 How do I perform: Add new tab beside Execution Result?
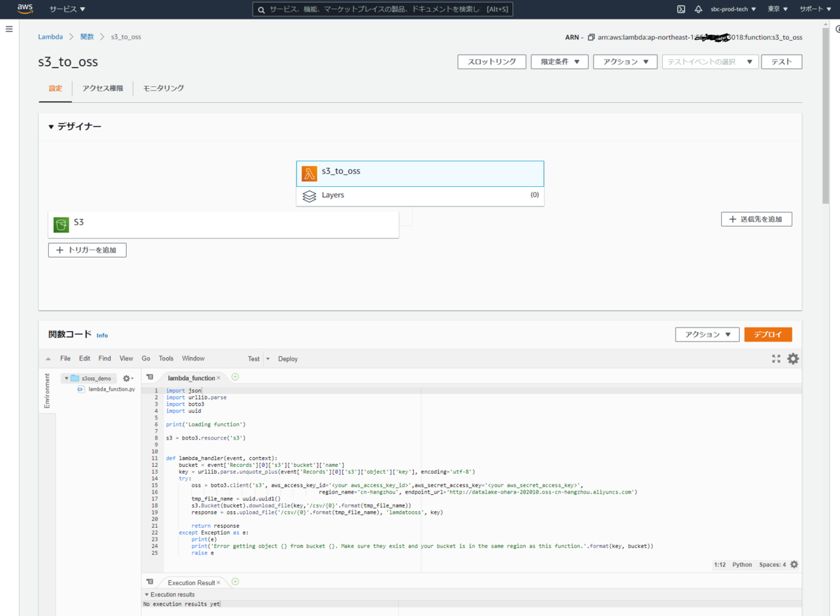coord(235,582)
